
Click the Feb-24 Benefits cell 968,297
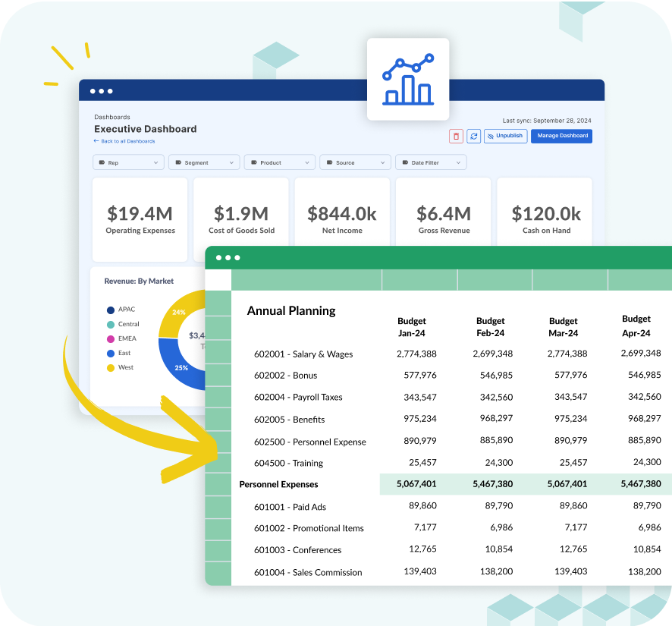(496, 419)
